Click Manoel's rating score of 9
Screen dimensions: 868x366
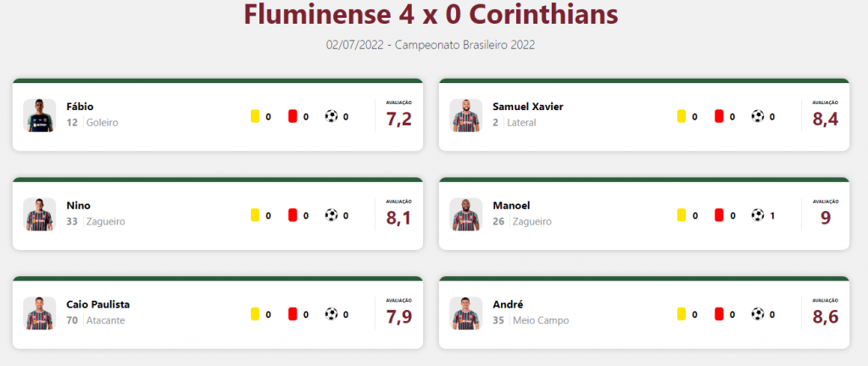pyautogui.click(x=826, y=218)
